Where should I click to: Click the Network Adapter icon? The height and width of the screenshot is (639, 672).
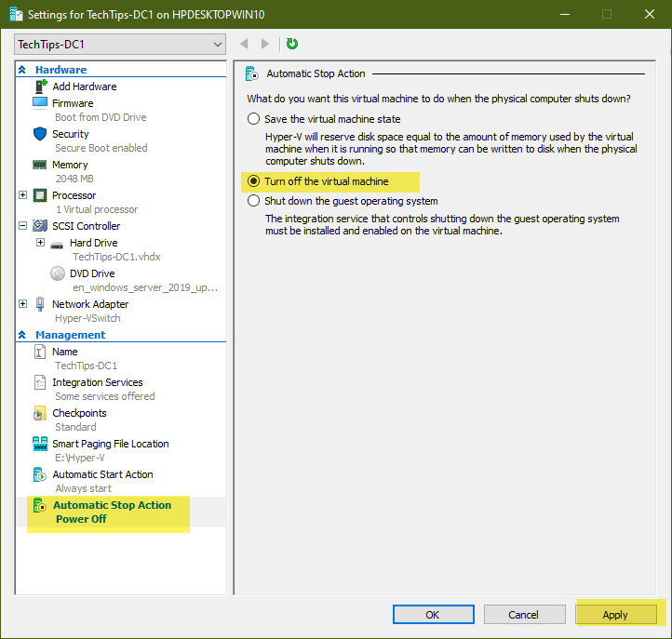[x=40, y=304]
